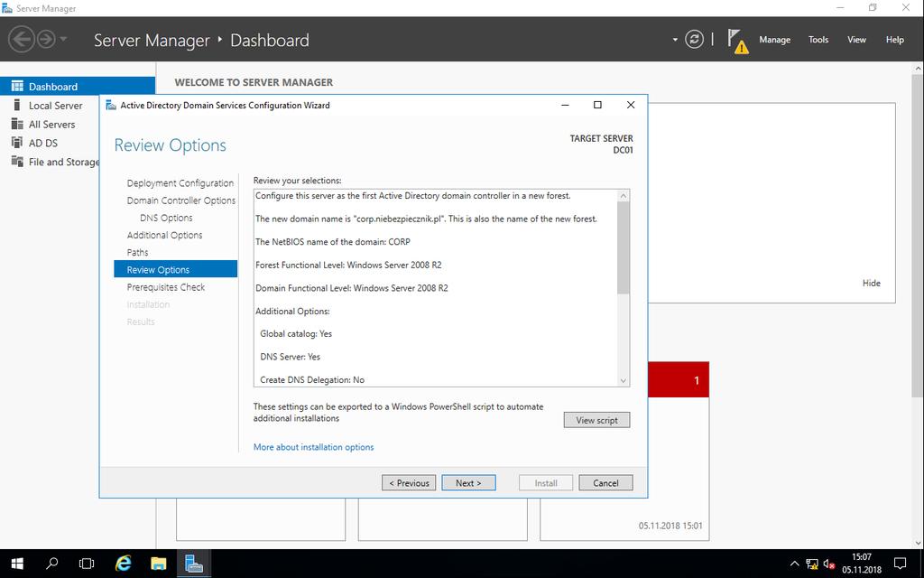Click the Dashboard sidebar icon

pos(17,86)
